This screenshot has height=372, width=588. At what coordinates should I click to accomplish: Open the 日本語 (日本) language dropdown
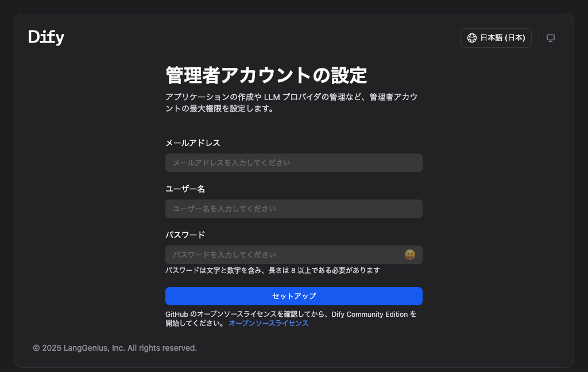click(x=502, y=38)
